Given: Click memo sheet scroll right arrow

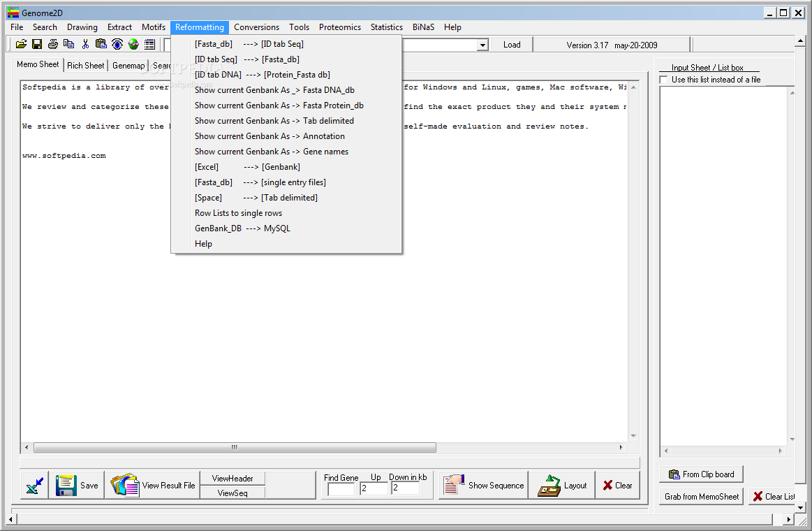Looking at the screenshot, I should (x=621, y=447).
